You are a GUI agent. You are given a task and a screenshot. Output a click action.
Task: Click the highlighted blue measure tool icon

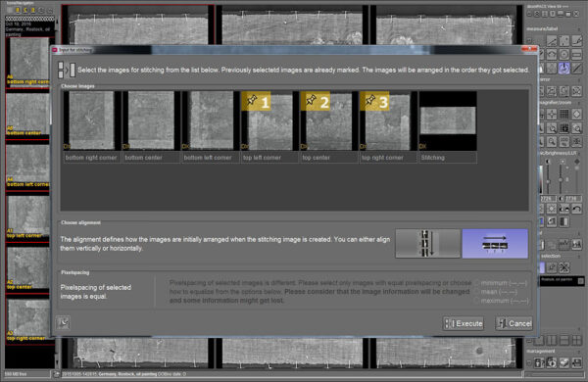coord(564,68)
